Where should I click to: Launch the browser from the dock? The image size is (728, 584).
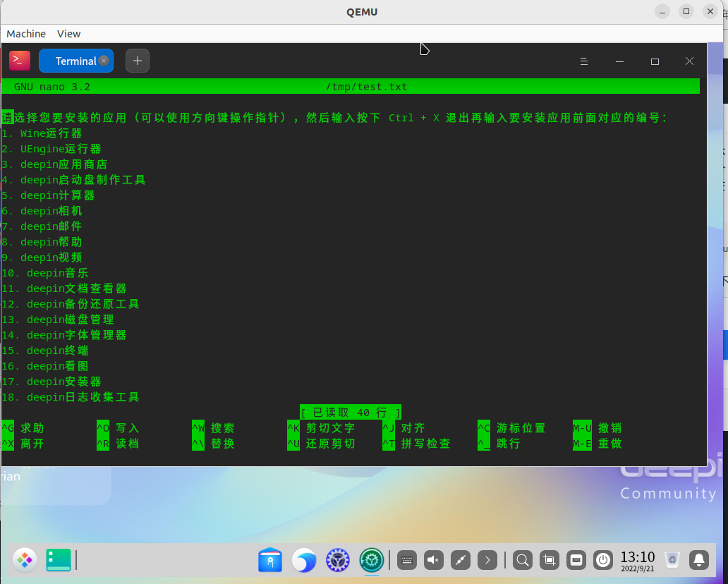pos(303,560)
